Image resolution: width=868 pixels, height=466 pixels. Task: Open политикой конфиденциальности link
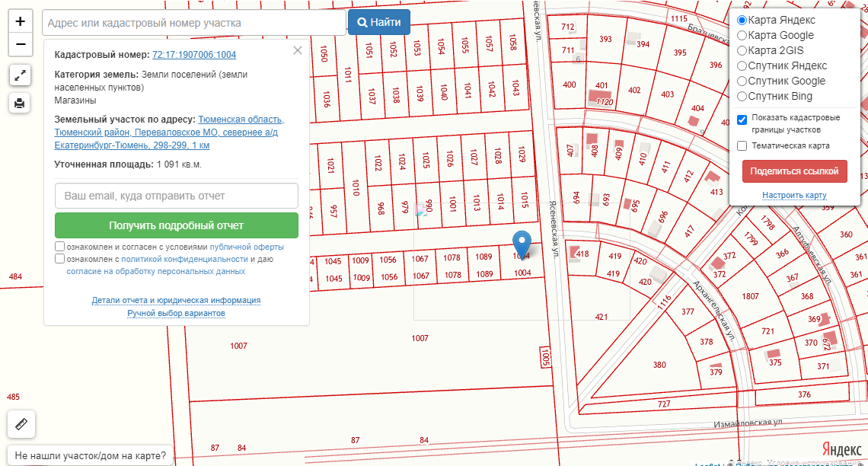click(185, 259)
